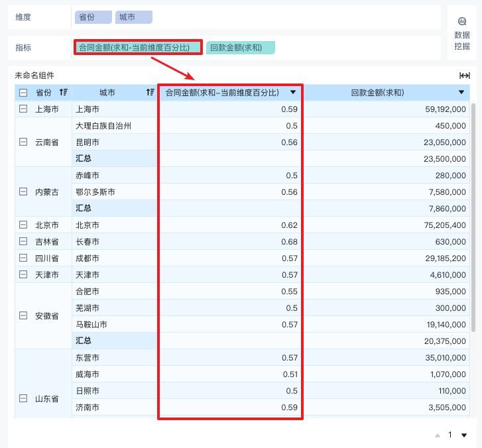Click the 0.68 percentage cell for 长春市
Image resolution: width=482 pixels, height=448 pixels.
coord(230,241)
